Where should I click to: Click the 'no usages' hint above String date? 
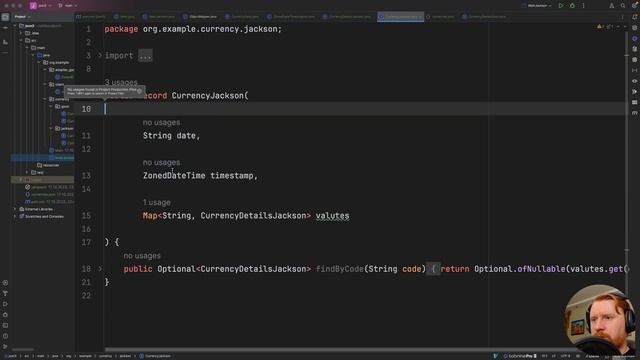161,122
